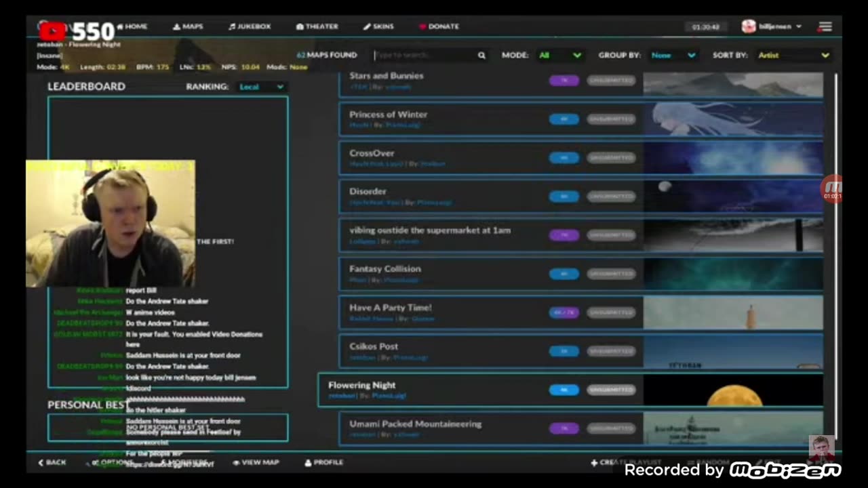Click the CrossOver banner thumbnail
The width and height of the screenshot is (868, 488).
click(732, 158)
